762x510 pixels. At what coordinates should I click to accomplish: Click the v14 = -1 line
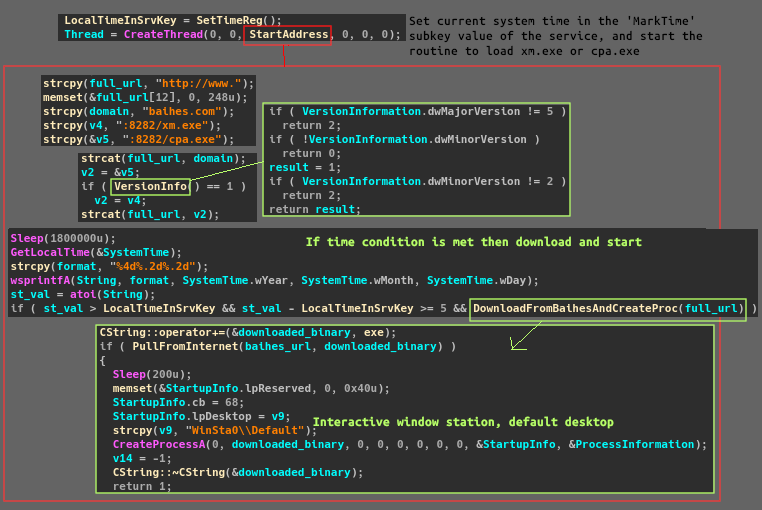[142, 458]
